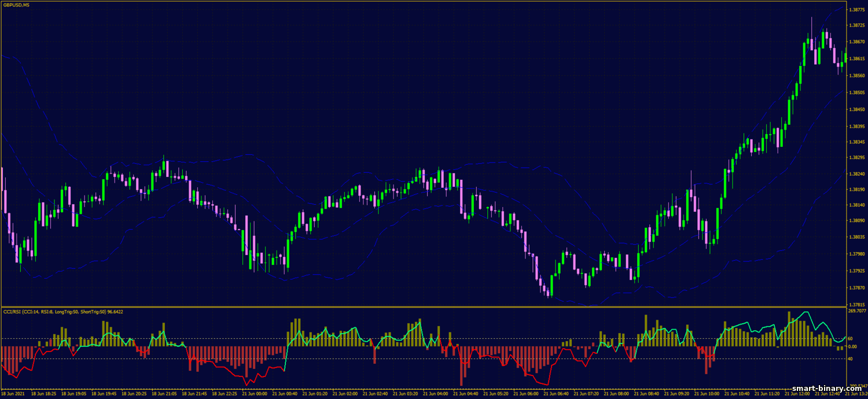Click the 1.38560 price label
Viewport: 868px width, 399px height.
tap(856, 76)
